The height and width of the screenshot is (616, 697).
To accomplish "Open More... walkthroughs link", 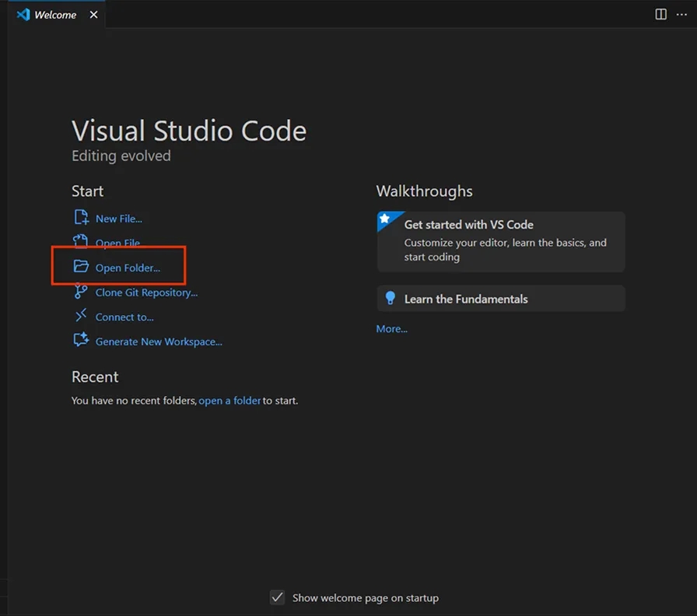I will click(391, 329).
